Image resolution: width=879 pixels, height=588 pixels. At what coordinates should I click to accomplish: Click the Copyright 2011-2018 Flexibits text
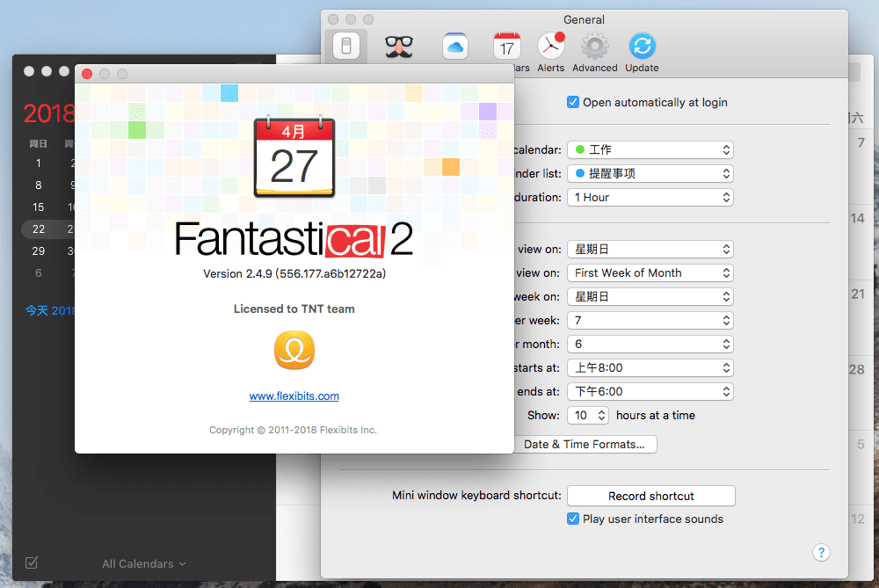294,430
